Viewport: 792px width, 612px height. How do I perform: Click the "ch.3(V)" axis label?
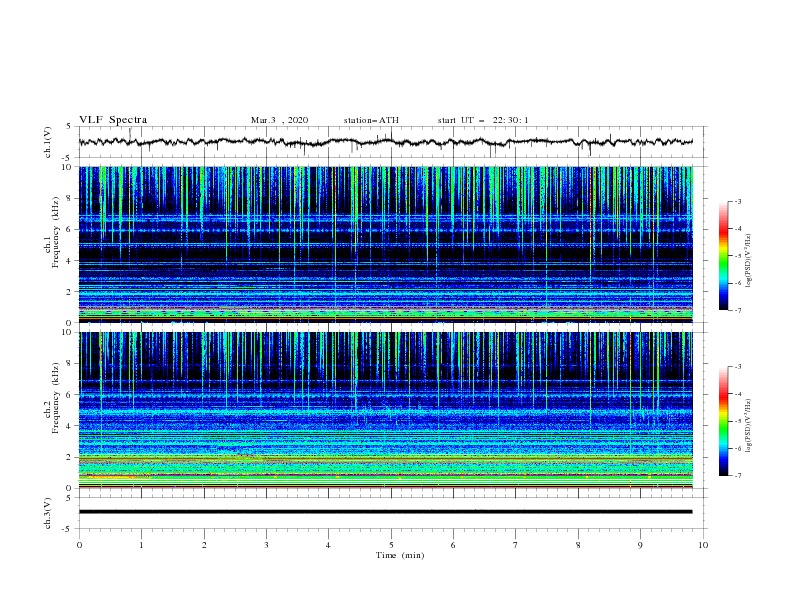pos(48,513)
